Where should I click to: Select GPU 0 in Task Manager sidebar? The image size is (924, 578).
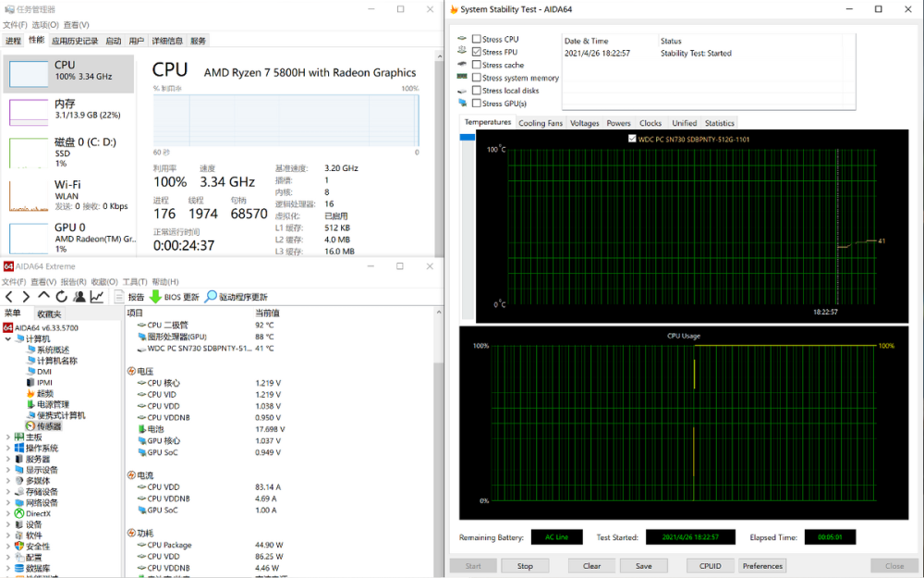(x=68, y=238)
